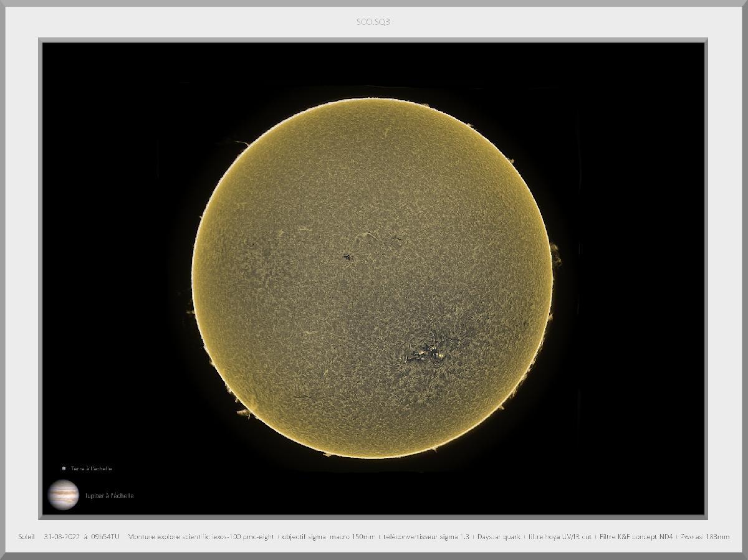Image resolution: width=748 pixels, height=560 pixels.
Task: Click the 'Terre à l'échelle' label
Action: tap(91, 468)
